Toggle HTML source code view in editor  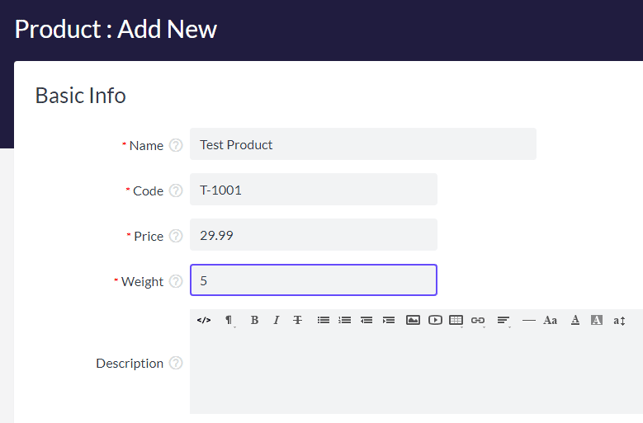(204, 320)
